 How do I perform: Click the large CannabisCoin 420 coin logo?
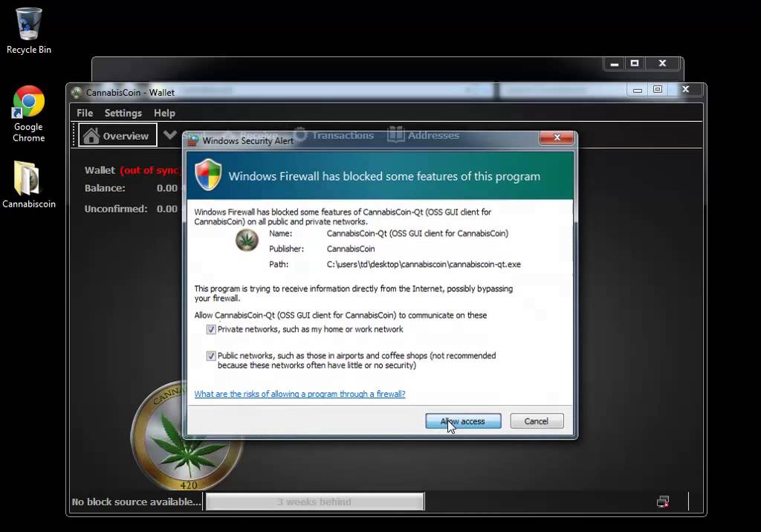tap(187, 437)
